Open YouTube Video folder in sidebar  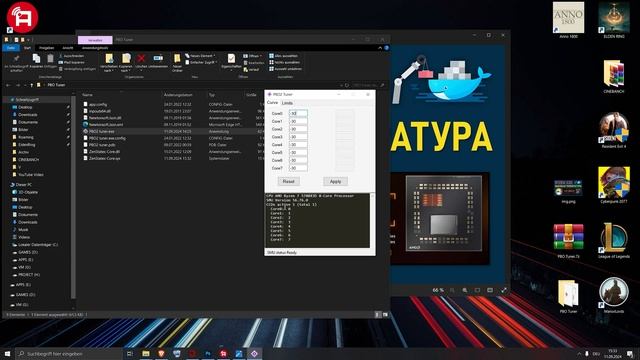point(31,175)
